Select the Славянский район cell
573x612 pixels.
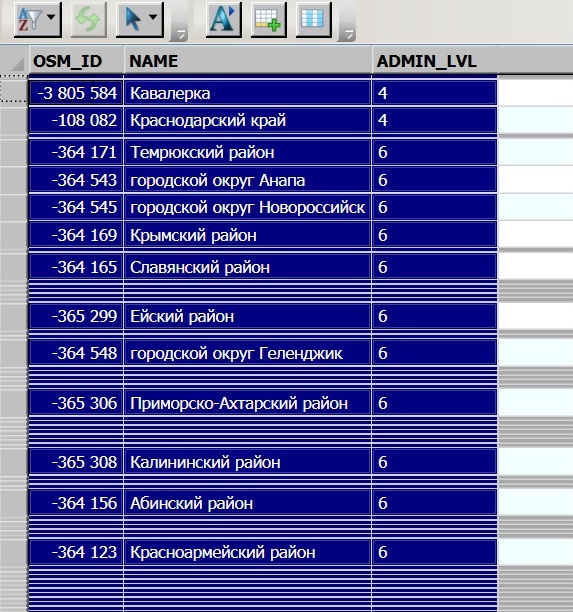tap(247, 267)
